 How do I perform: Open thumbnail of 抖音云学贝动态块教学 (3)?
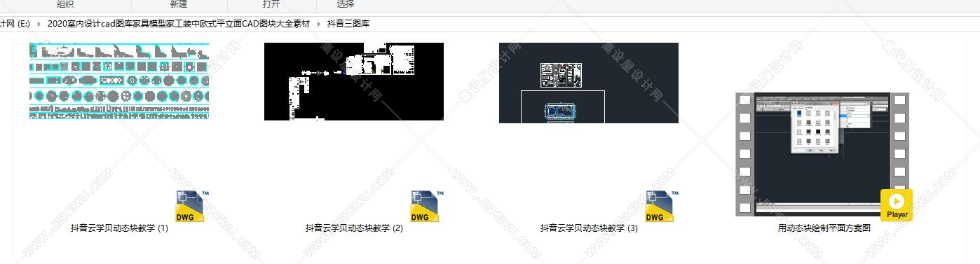(x=589, y=83)
